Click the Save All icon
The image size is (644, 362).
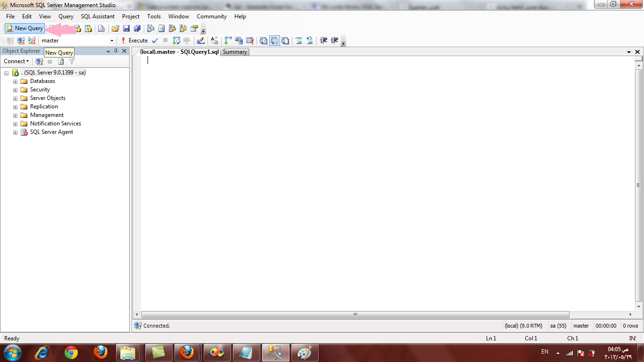click(137, 28)
